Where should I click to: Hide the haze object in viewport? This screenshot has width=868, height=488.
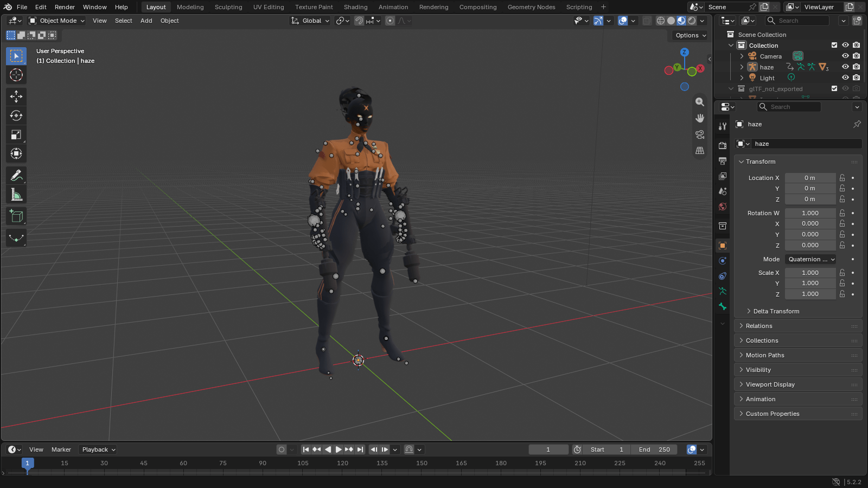[x=845, y=67]
